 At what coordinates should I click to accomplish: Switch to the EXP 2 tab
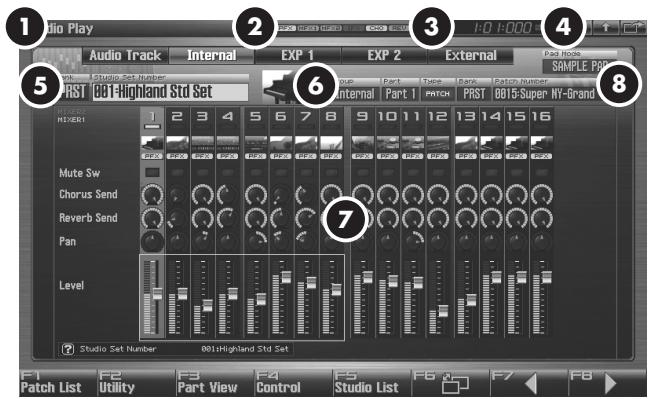pos(384,55)
